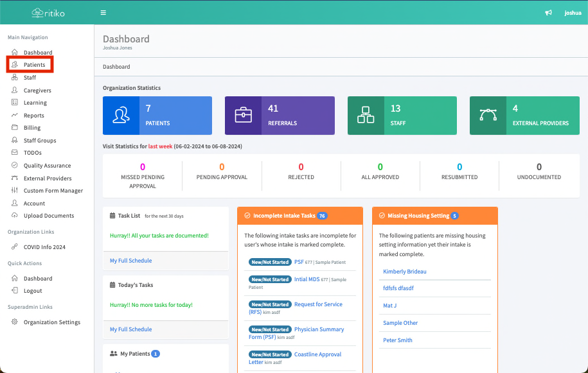The width and height of the screenshot is (588, 373).
Task: Click the Billing folder icon in sidebar
Action: point(15,128)
